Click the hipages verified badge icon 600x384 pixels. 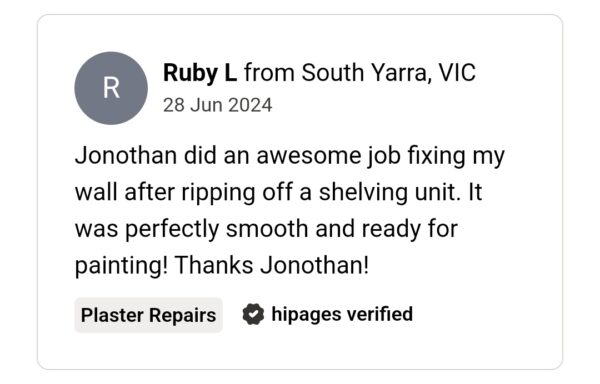[x=253, y=314]
